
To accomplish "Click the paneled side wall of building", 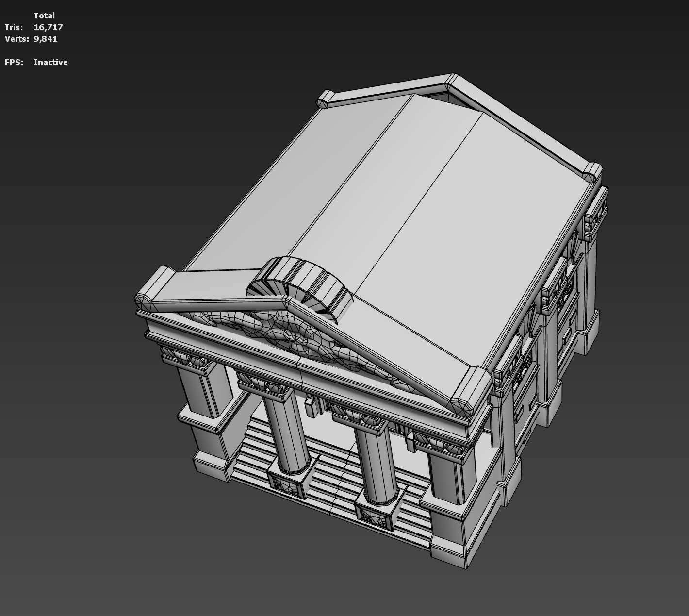I will (548, 340).
